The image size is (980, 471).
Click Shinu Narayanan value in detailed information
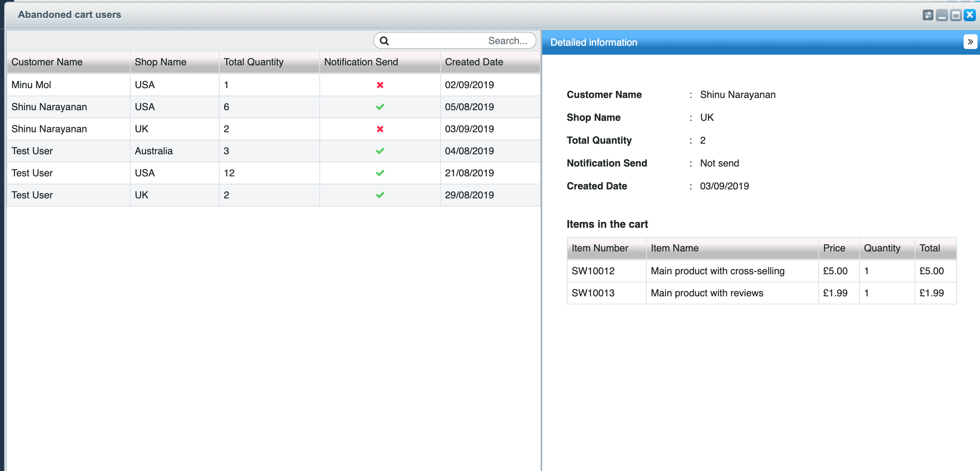(x=738, y=95)
